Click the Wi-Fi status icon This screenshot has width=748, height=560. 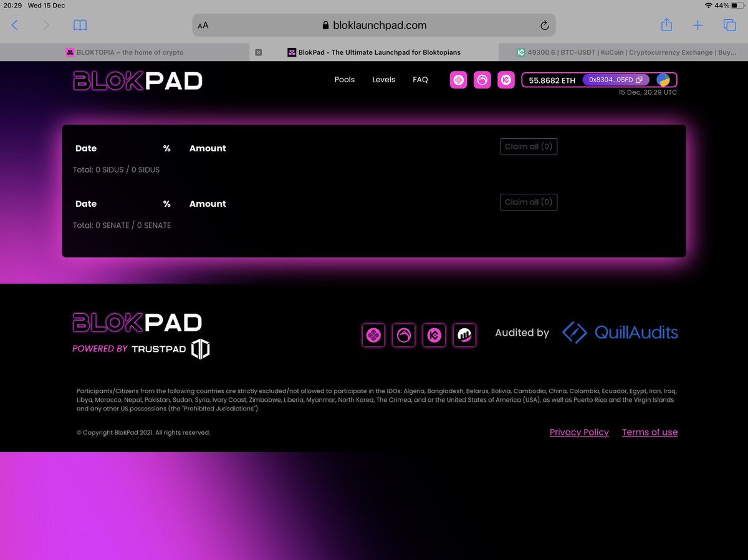point(708,5)
